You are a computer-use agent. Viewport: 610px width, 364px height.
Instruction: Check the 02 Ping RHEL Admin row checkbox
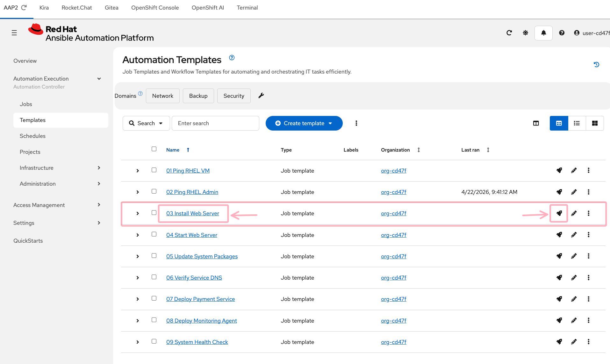[x=154, y=191]
